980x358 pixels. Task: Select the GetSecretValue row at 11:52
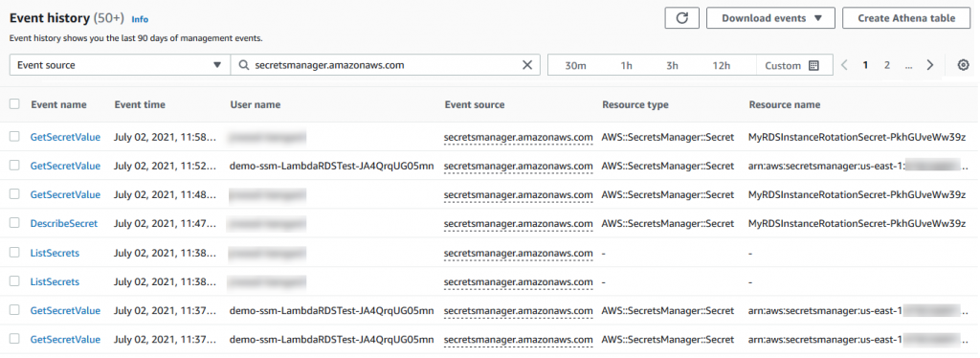[14, 166]
